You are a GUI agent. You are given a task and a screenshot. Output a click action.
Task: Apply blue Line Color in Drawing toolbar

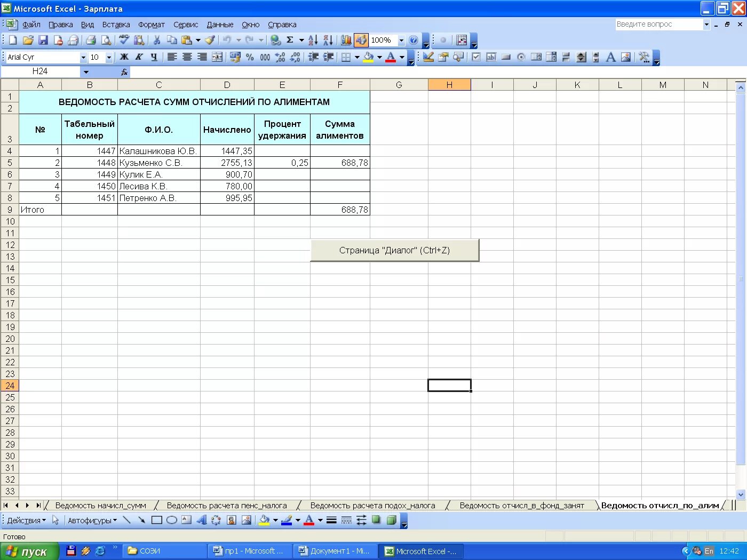point(287,520)
